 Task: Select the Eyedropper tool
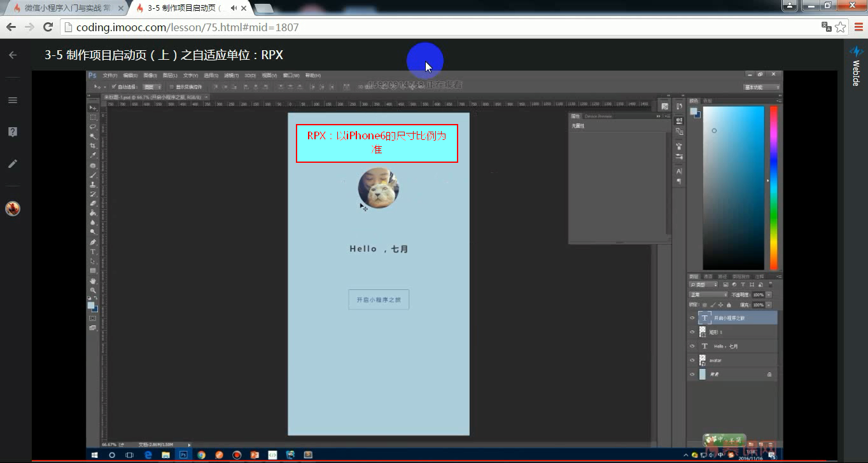point(93,156)
